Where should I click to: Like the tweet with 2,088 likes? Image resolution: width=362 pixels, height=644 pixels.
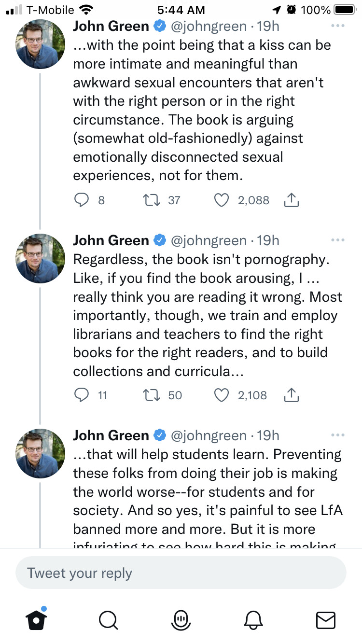click(x=222, y=200)
